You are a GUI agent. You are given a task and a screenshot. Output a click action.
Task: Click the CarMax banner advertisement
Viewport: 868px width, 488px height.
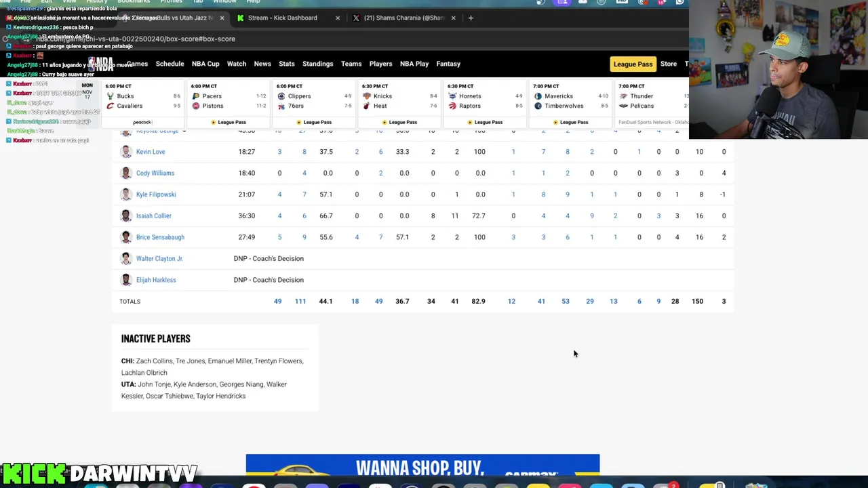point(422,465)
